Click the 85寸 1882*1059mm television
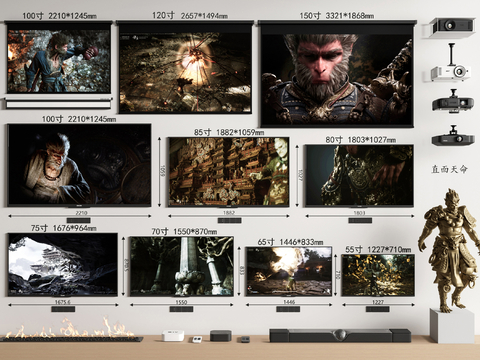480x360 pixels. pyautogui.click(x=228, y=172)
